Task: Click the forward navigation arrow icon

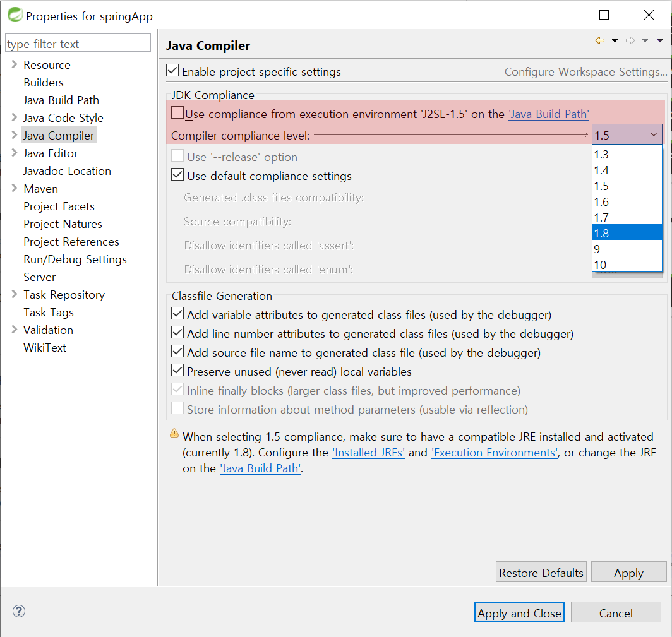Action: pyautogui.click(x=630, y=40)
